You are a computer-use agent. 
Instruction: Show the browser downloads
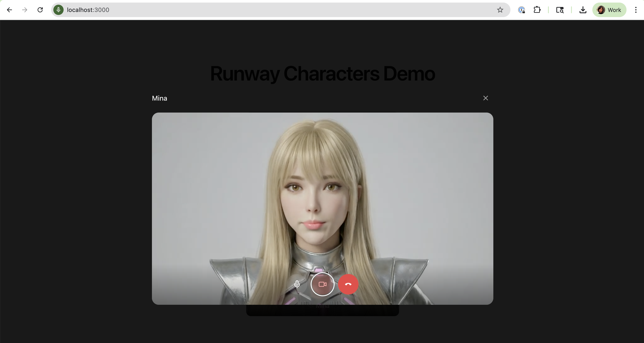click(x=583, y=10)
